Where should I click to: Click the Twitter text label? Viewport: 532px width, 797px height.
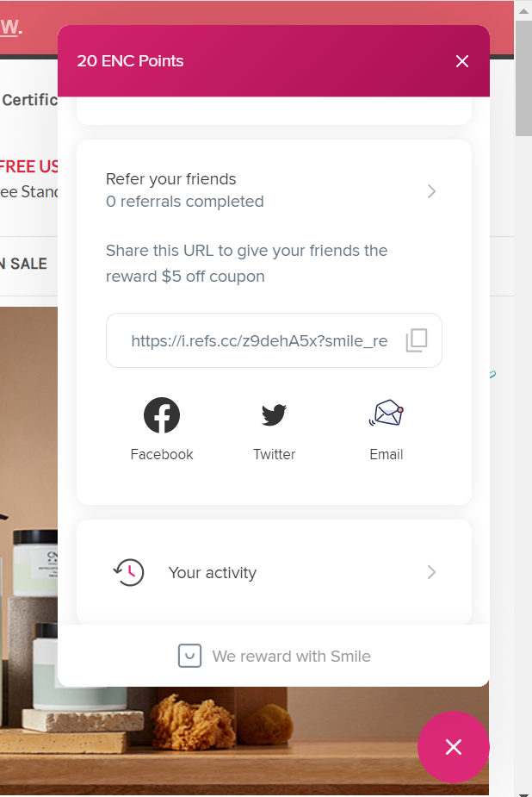(274, 455)
